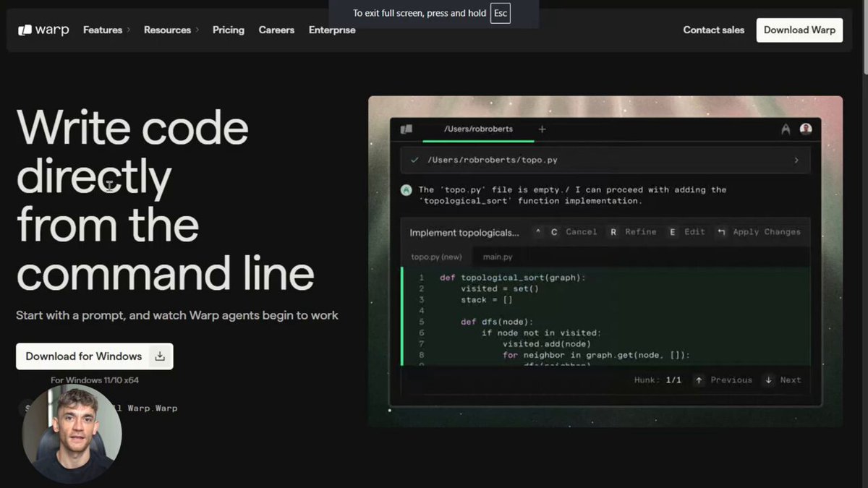Screen dimensions: 868x488
Task: Click the checkmark beside topo.py path
Action: (x=414, y=160)
